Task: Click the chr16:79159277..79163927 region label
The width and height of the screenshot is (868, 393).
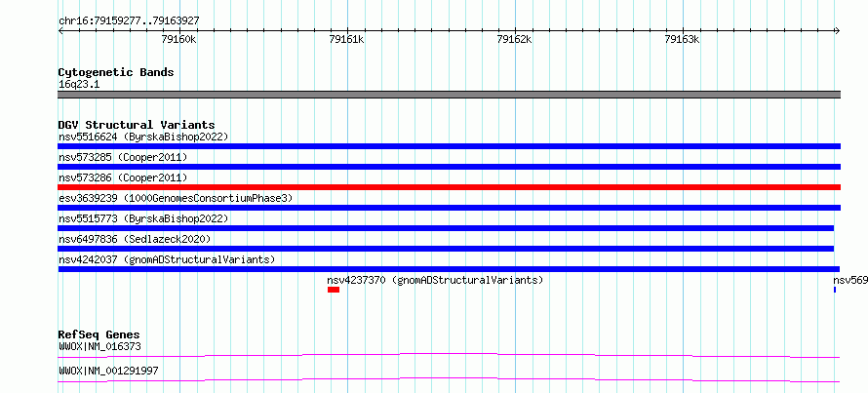Action: (x=129, y=21)
